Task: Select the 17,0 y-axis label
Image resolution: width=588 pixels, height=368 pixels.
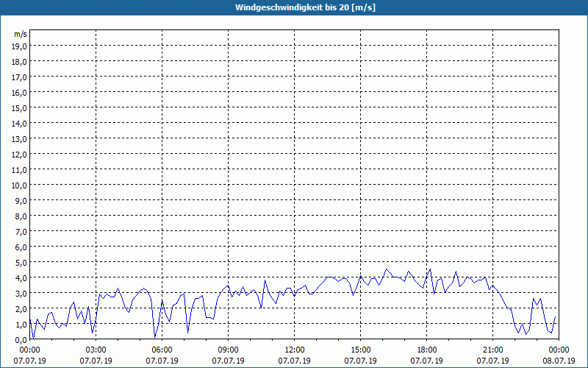Action: coord(19,77)
